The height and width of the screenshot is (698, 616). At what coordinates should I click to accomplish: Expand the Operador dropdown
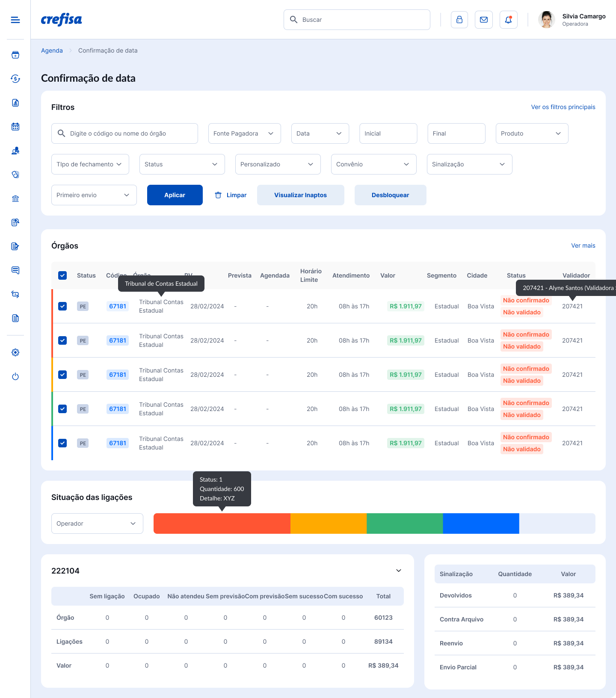click(97, 523)
